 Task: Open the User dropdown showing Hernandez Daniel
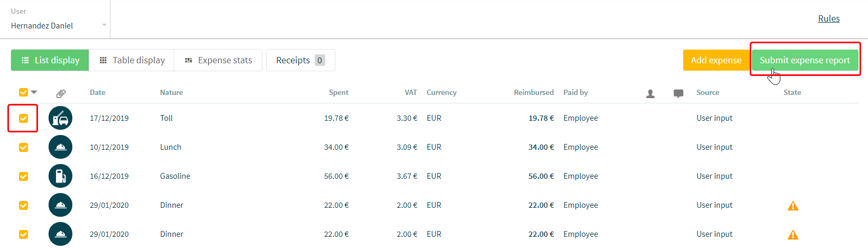click(58, 25)
